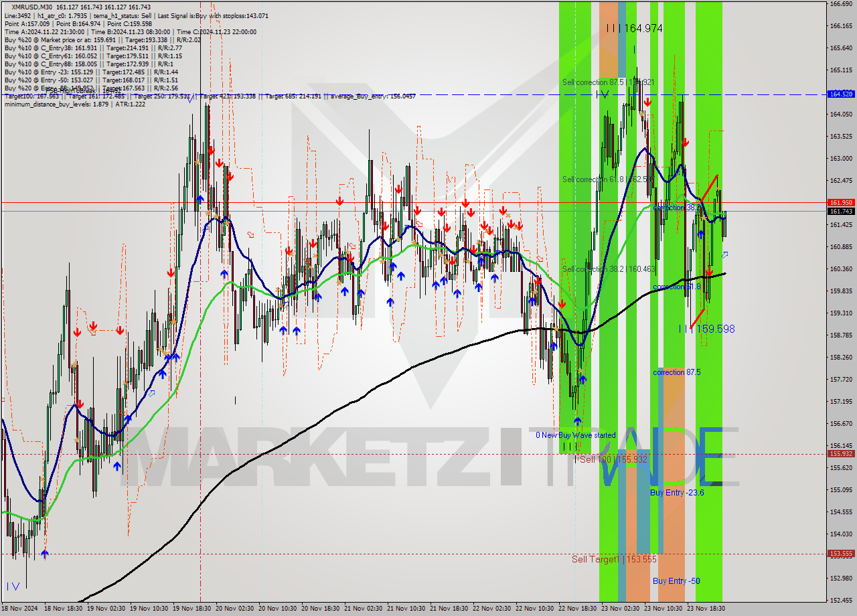Click the 159.310 price axis value
Image resolution: width=857 pixels, height=616 pixels.
(841, 313)
